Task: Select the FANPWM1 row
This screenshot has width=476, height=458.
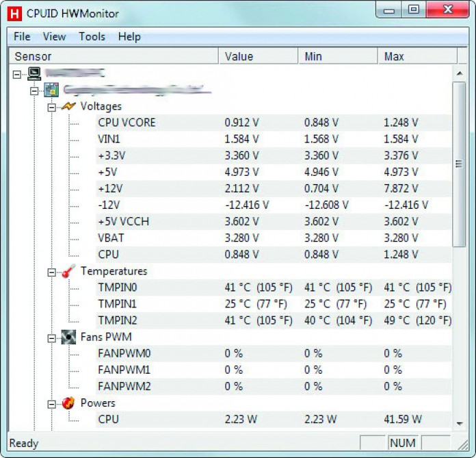Action: (x=124, y=370)
